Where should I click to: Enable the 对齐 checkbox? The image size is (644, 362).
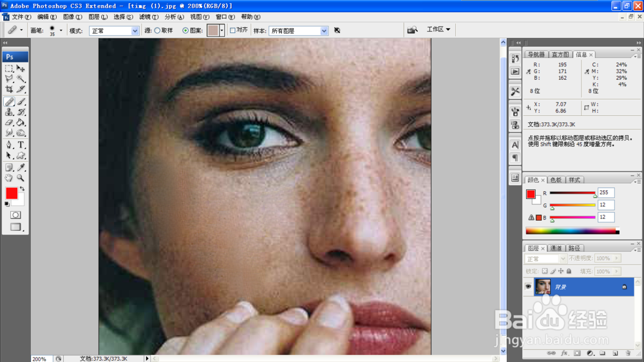(232, 30)
